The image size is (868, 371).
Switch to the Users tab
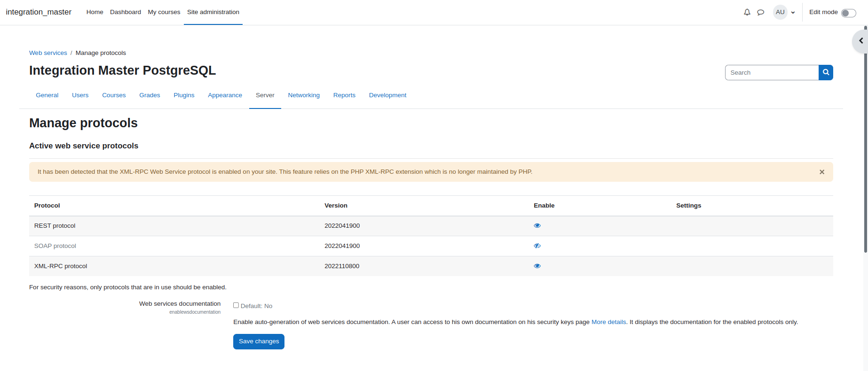(x=80, y=95)
